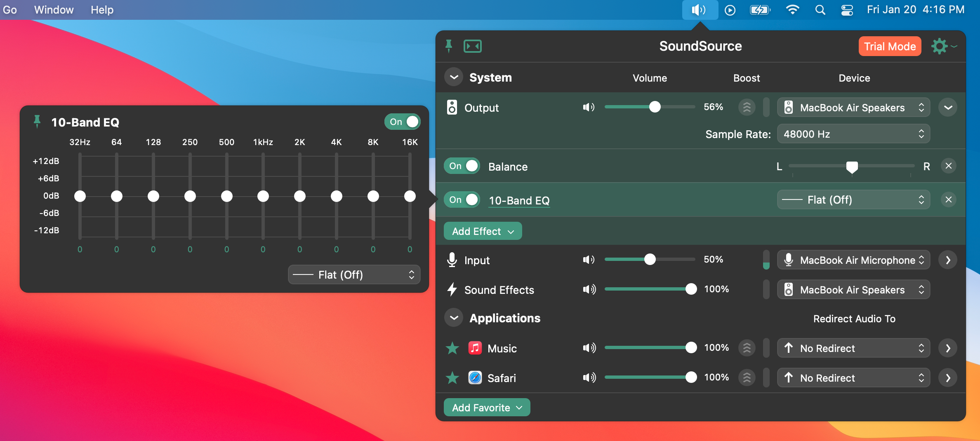This screenshot has width=980, height=441.
Task: Open Music No Redirect dropdown
Action: 853,348
